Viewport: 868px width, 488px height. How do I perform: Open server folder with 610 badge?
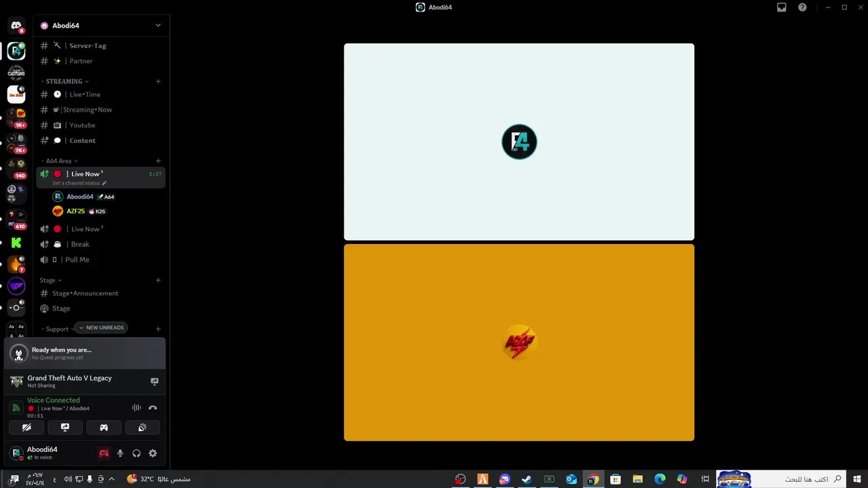(16, 218)
